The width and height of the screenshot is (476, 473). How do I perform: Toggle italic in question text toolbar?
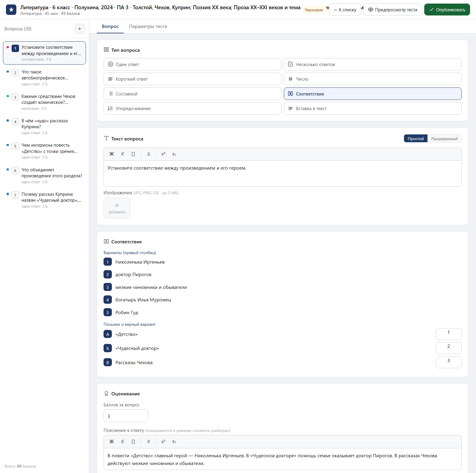[x=123, y=154]
